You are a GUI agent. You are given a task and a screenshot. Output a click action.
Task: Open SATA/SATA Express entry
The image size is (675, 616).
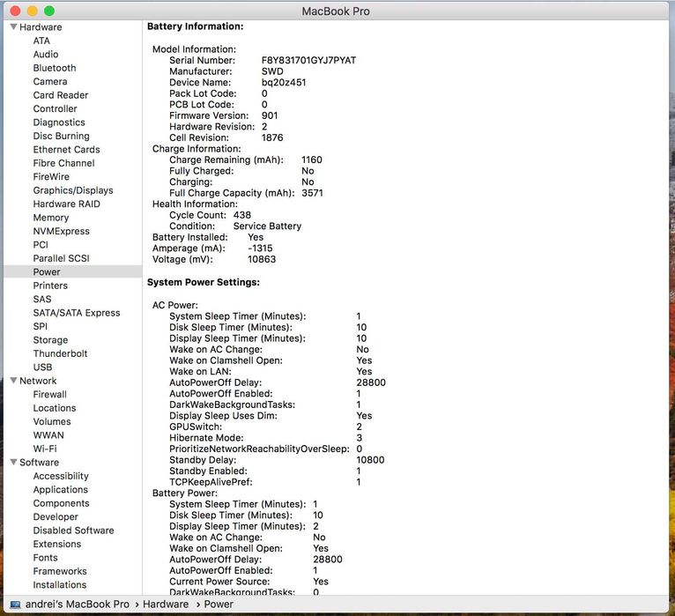(x=77, y=313)
